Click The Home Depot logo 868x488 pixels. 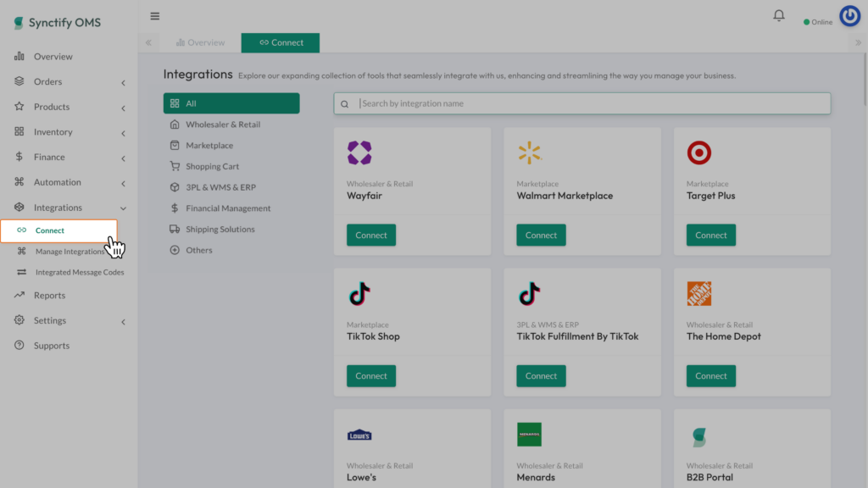pos(699,294)
